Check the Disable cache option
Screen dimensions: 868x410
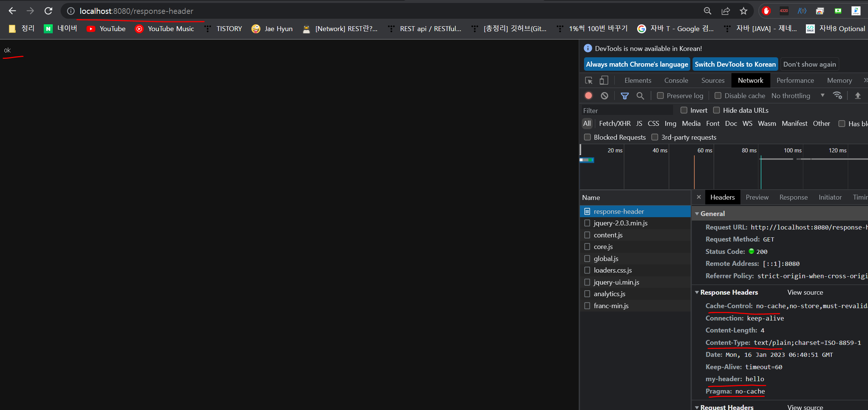pos(718,96)
